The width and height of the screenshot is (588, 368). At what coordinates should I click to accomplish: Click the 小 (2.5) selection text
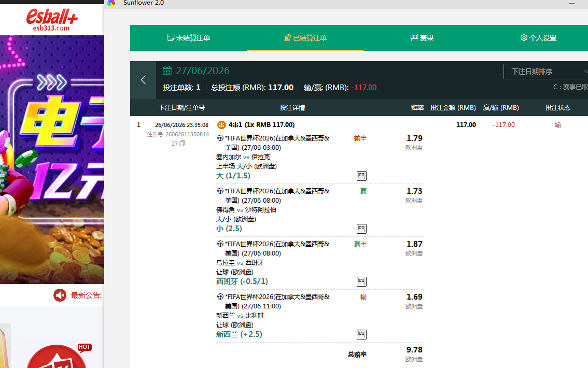pyautogui.click(x=229, y=228)
